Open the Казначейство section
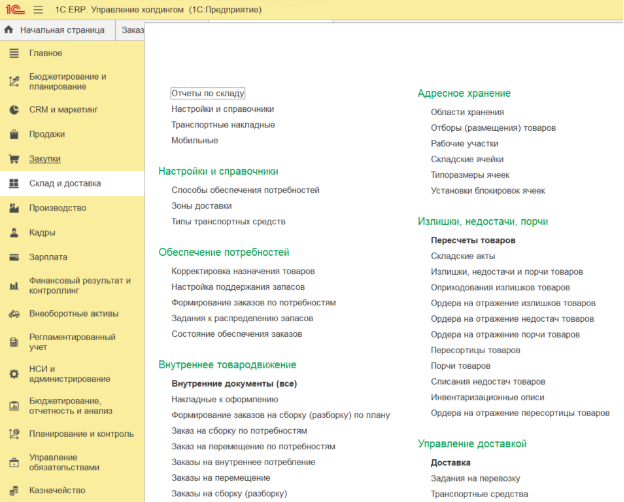Viewport: 624px width, 502px height. pyautogui.click(x=57, y=490)
